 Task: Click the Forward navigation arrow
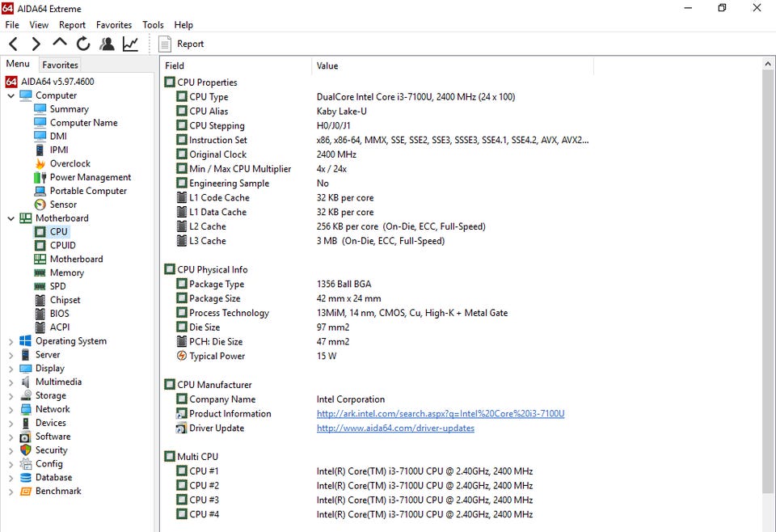[36, 44]
